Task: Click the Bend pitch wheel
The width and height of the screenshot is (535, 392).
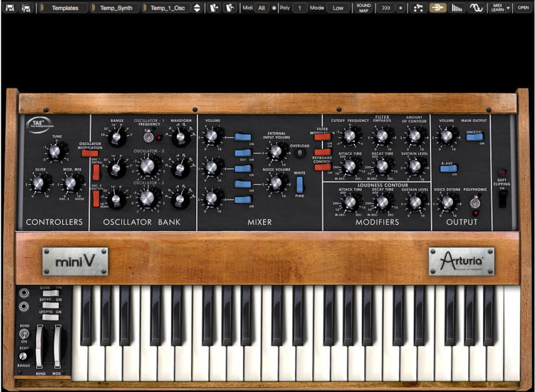Action: [x=39, y=346]
